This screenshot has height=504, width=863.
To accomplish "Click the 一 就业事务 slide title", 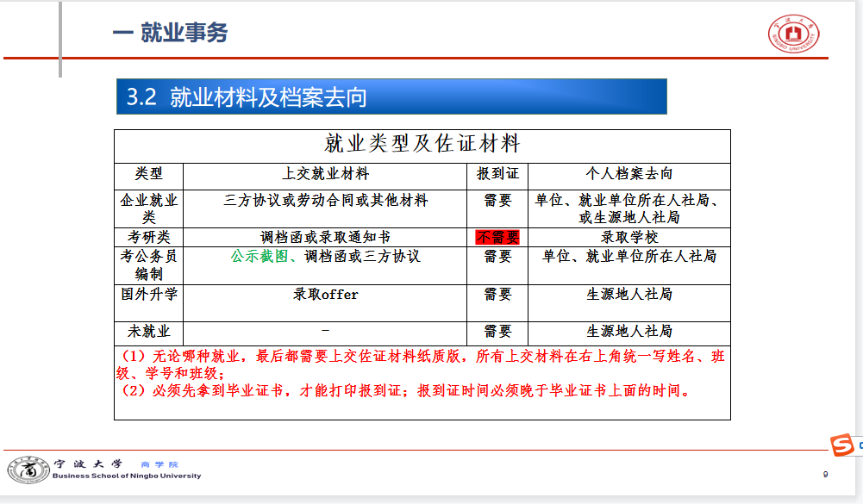I will pyautogui.click(x=170, y=34).
